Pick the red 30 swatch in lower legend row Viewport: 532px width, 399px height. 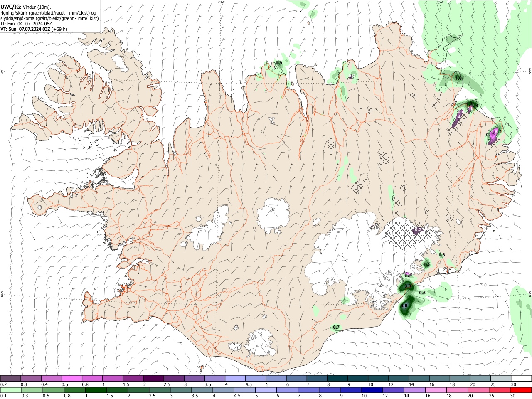pyautogui.click(x=521, y=390)
